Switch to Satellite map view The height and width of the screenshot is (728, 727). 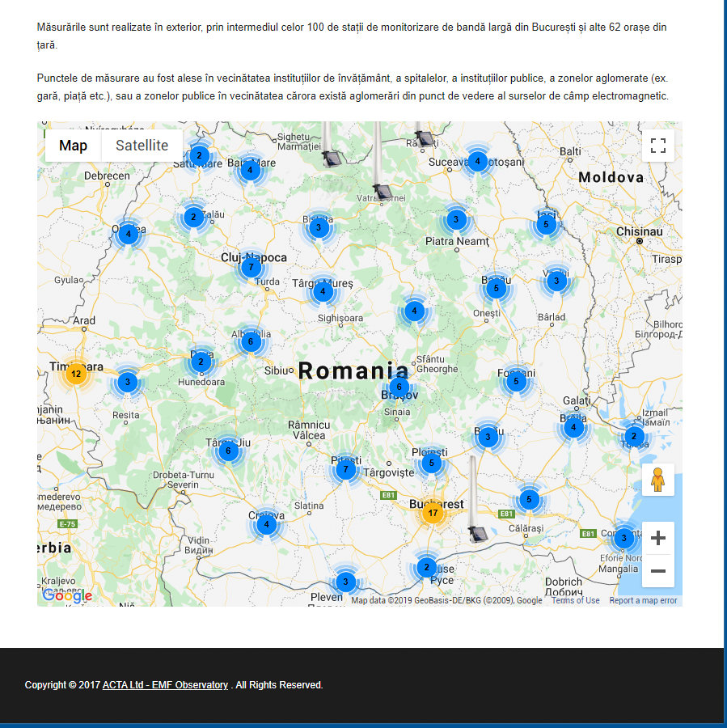(x=142, y=146)
